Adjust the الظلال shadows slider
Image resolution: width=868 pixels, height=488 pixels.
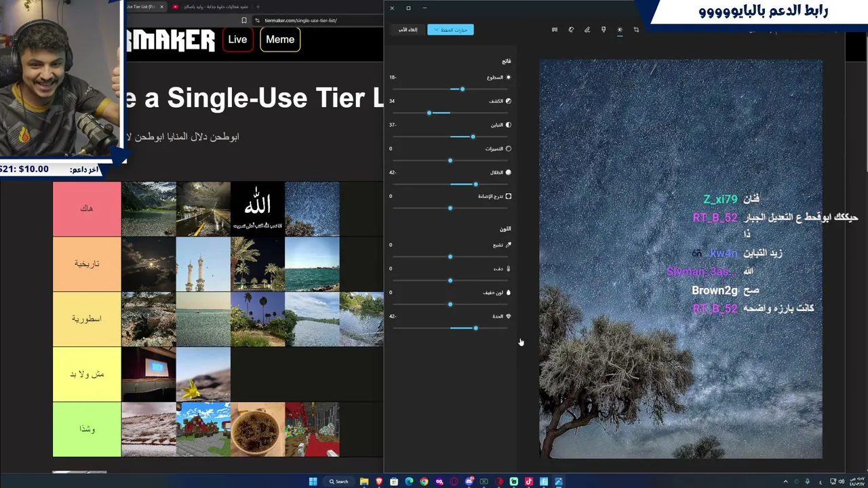(x=450, y=184)
